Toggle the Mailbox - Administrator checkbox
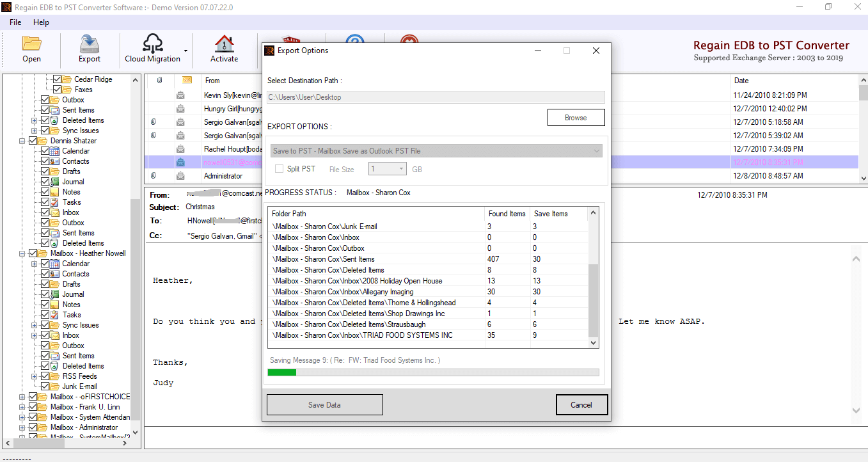 [33, 427]
